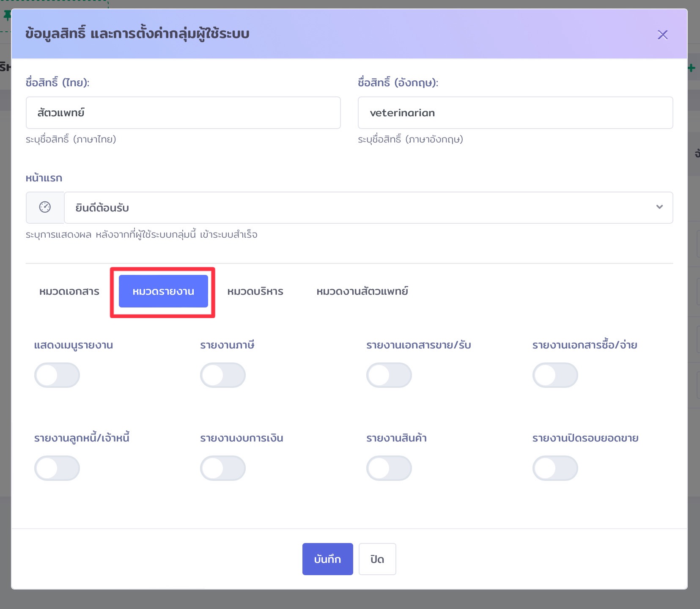Switch to the หมวดเอกสาร tab

click(x=69, y=291)
